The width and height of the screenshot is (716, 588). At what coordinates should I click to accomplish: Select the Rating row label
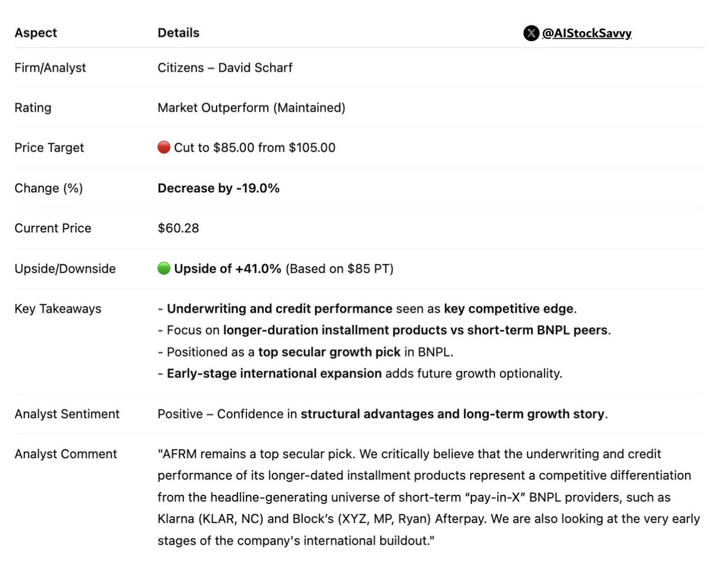point(33,107)
